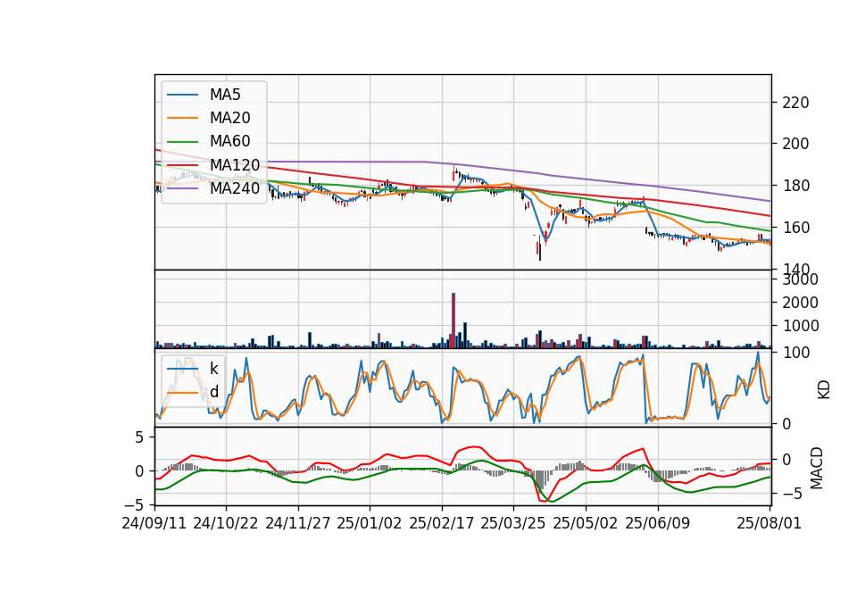Click the MA5 legend label
857x616 pixels.
(x=225, y=95)
